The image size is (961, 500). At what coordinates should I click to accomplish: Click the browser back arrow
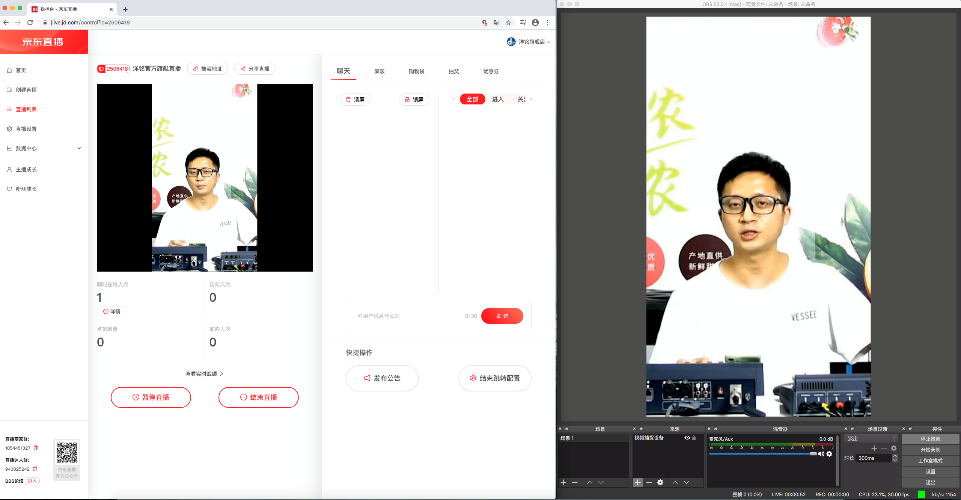[6, 22]
